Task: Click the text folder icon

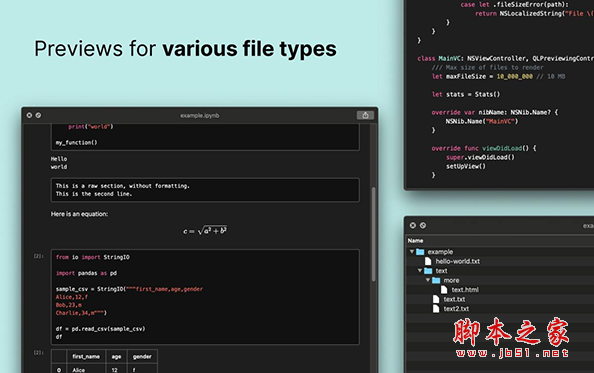Action: [428, 271]
